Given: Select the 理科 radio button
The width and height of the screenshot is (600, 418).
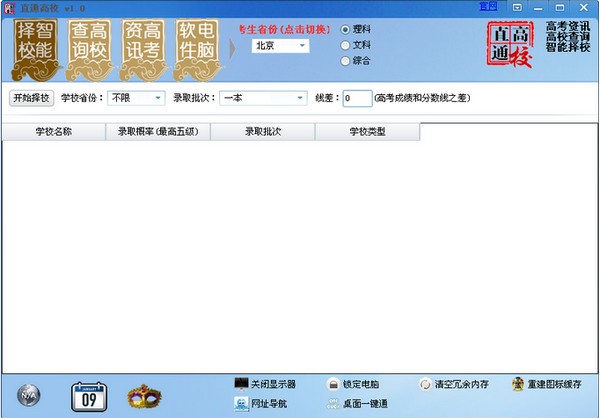Looking at the screenshot, I should click(x=345, y=29).
